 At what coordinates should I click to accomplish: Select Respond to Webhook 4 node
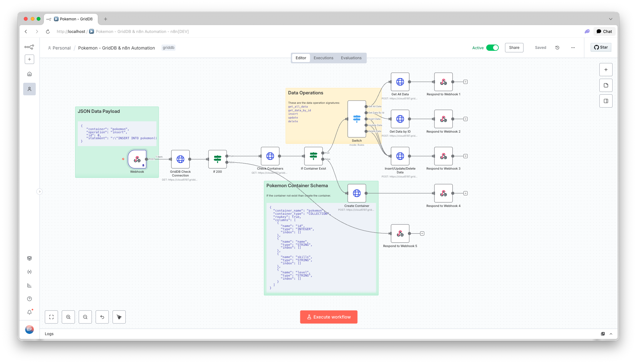tap(443, 193)
